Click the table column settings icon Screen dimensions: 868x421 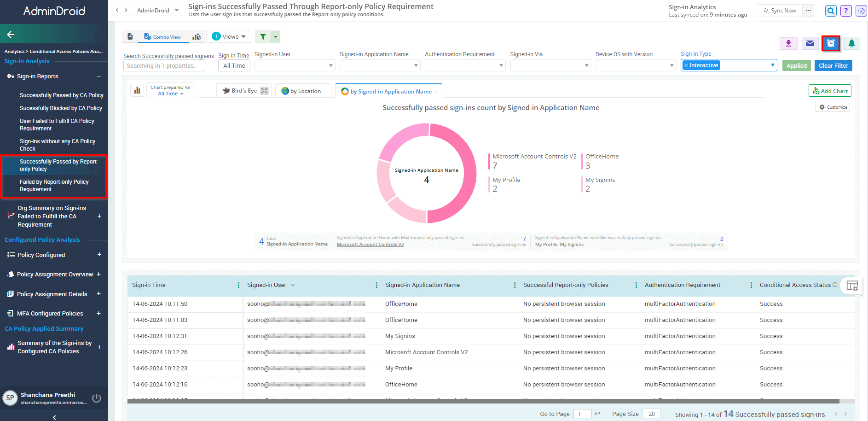coord(852,286)
